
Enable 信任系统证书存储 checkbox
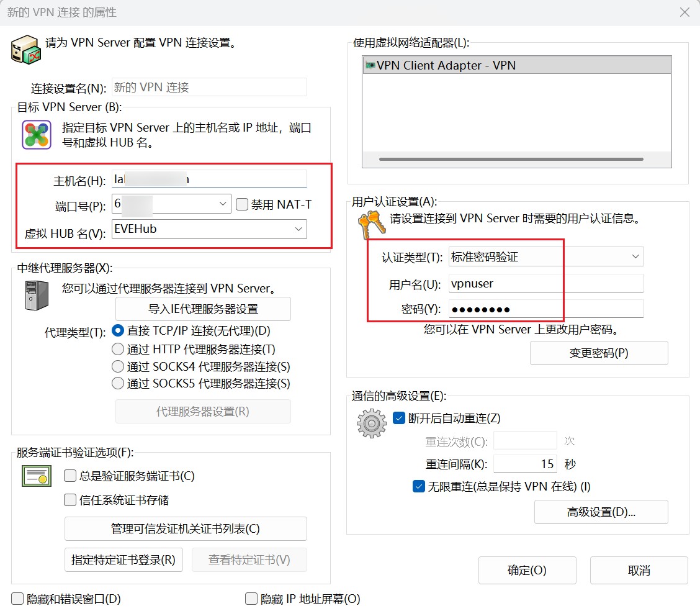click(x=70, y=500)
